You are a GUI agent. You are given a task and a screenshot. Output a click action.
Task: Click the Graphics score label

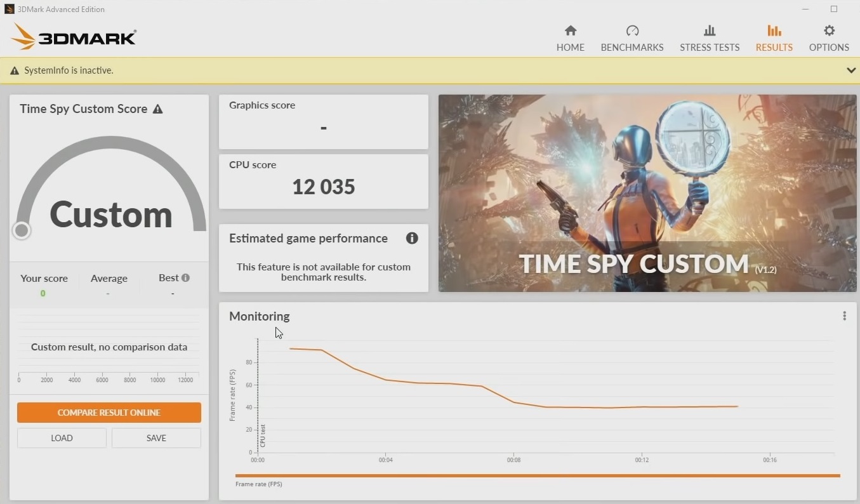pos(262,105)
